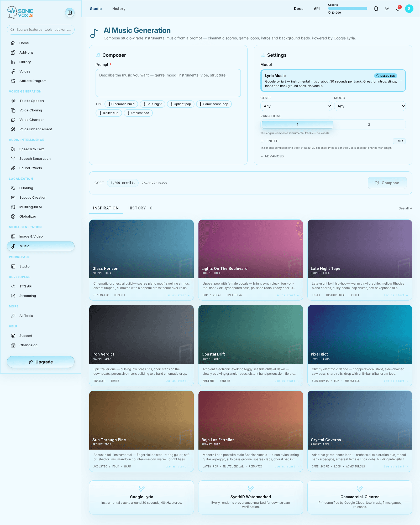Open the History · 0 tab

(x=140, y=208)
